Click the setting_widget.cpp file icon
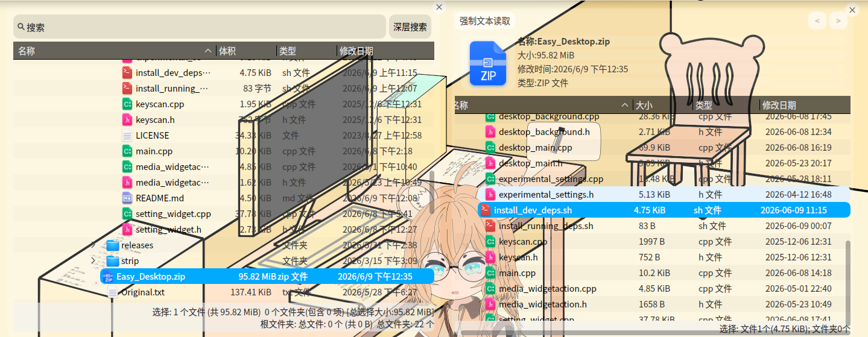 point(127,214)
